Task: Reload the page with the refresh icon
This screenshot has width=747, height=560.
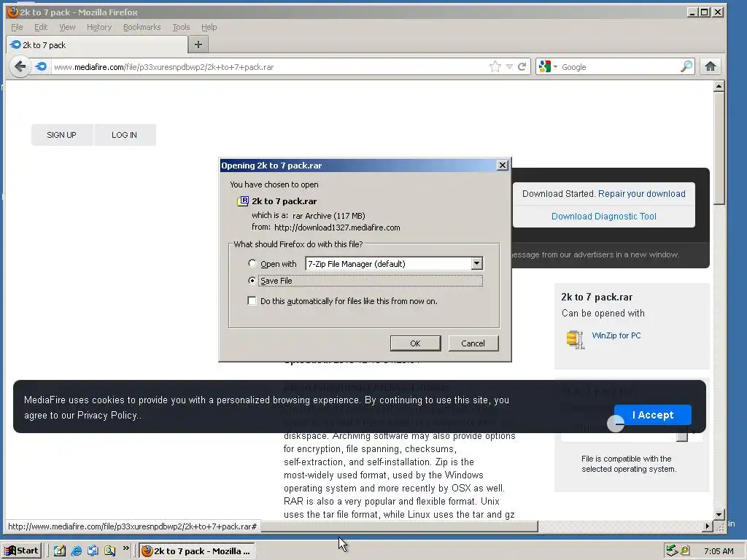Action: (x=522, y=66)
